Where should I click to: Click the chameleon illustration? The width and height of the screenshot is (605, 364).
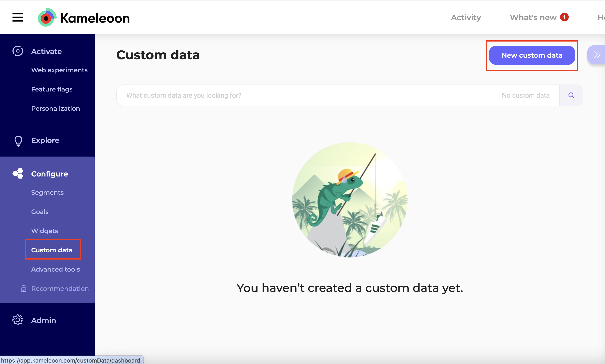[x=350, y=200]
